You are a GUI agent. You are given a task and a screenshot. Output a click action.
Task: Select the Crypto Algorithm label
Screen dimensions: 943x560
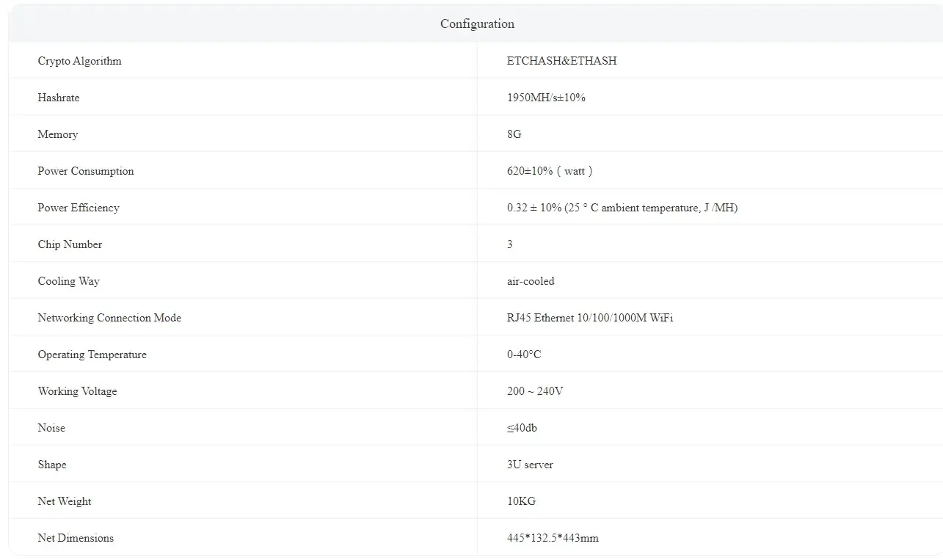(x=79, y=61)
